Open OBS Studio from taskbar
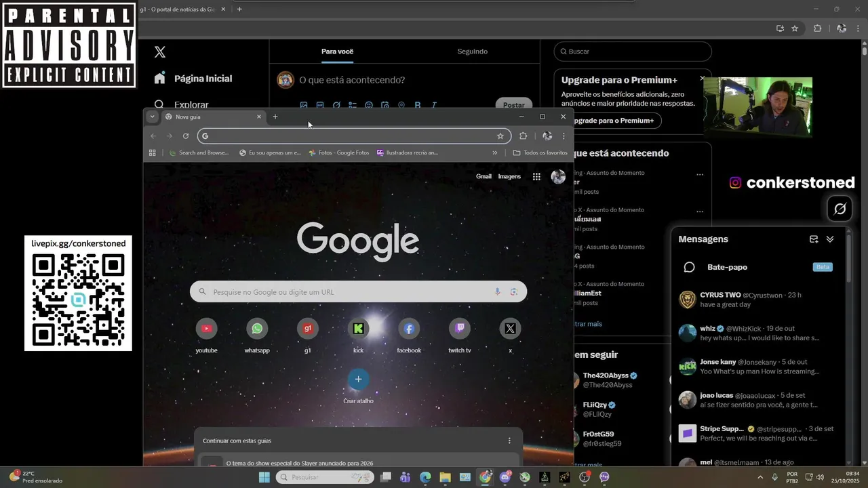 click(x=585, y=477)
